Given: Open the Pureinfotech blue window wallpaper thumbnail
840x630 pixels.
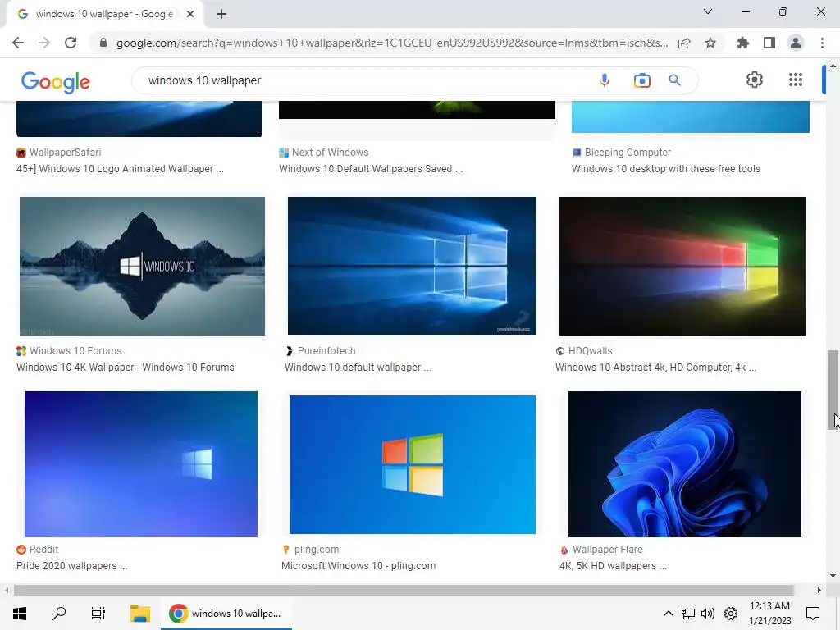Looking at the screenshot, I should pos(412,266).
